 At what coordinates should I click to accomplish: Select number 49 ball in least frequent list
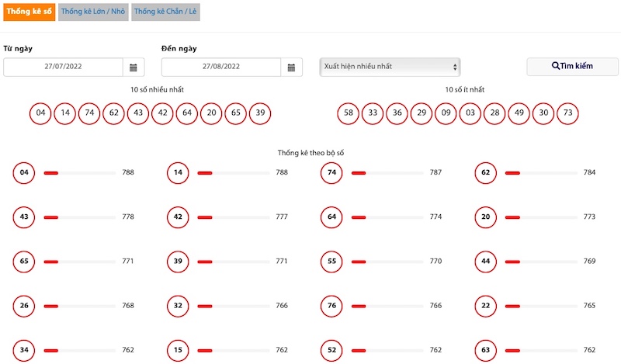(519, 113)
